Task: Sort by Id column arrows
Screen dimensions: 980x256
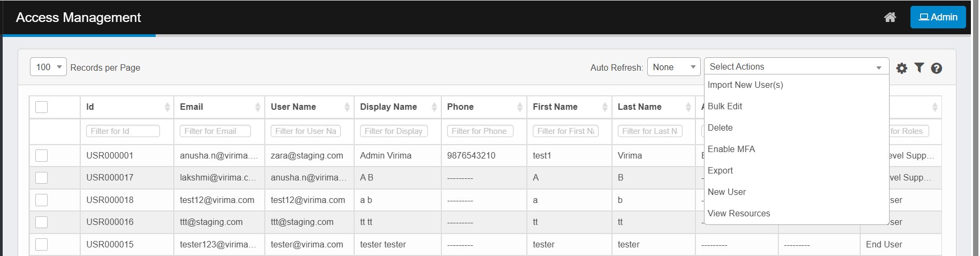Action: click(x=167, y=107)
